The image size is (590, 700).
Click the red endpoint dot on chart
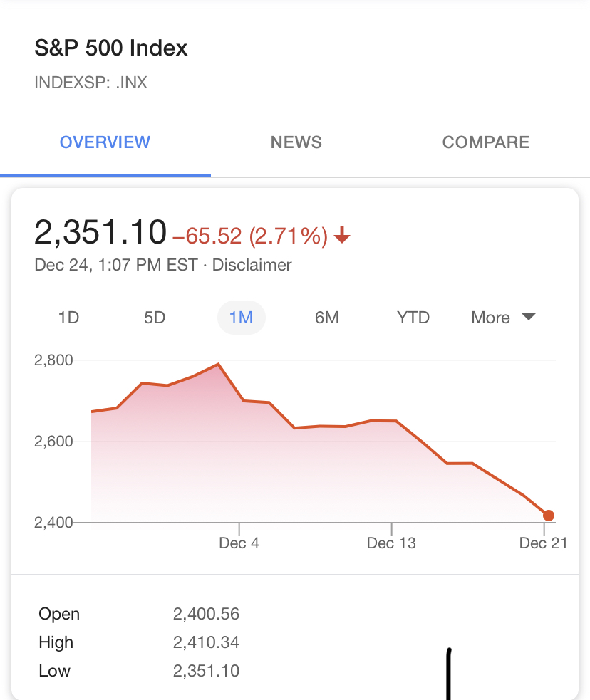pos(549,516)
